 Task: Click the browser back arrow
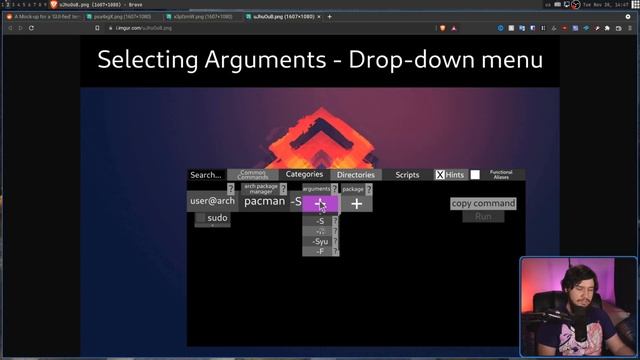(10, 28)
